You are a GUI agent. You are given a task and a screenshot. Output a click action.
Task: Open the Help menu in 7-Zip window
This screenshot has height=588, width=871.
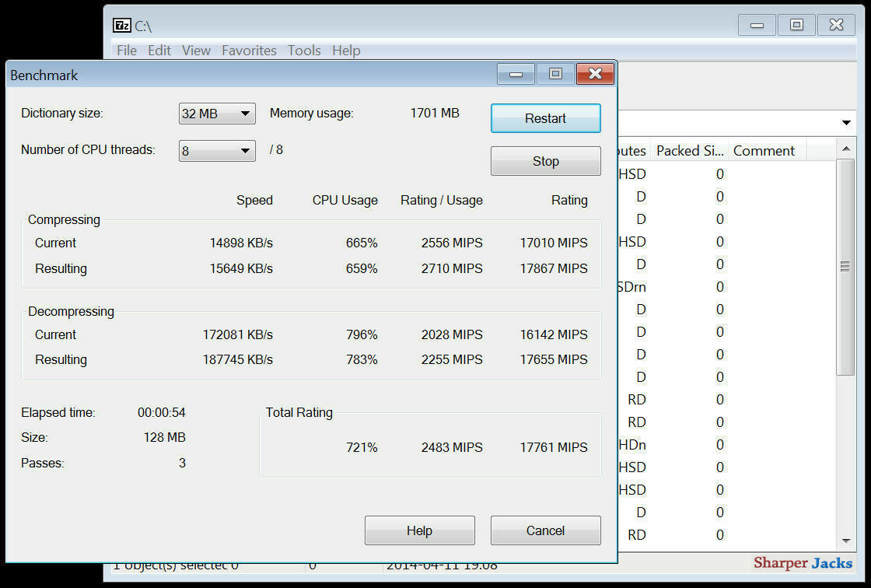[x=346, y=51]
